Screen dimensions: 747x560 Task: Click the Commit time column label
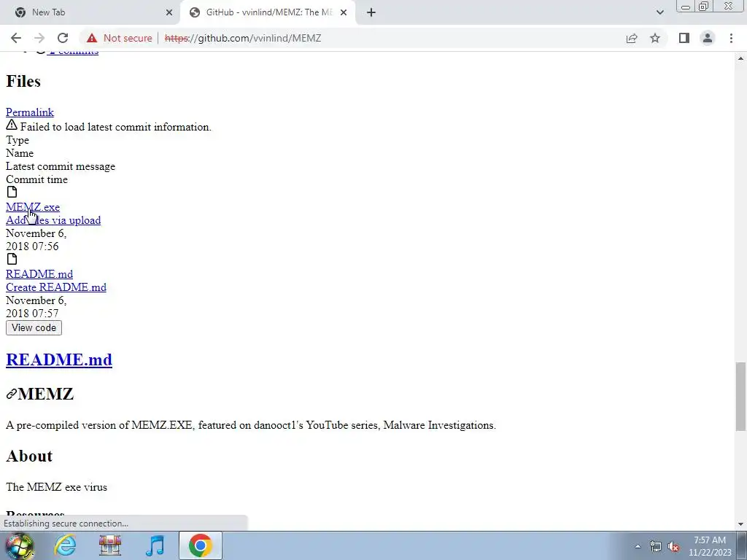pyautogui.click(x=36, y=179)
